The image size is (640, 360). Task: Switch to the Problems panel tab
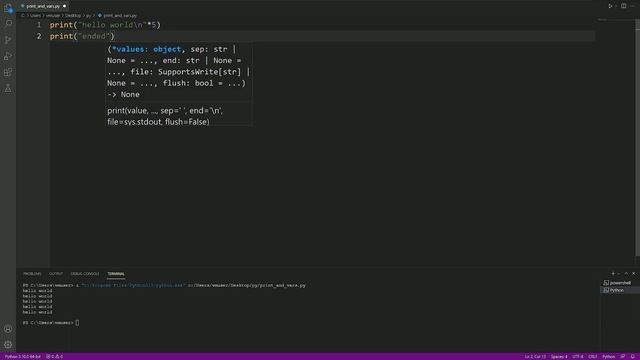coord(32,274)
